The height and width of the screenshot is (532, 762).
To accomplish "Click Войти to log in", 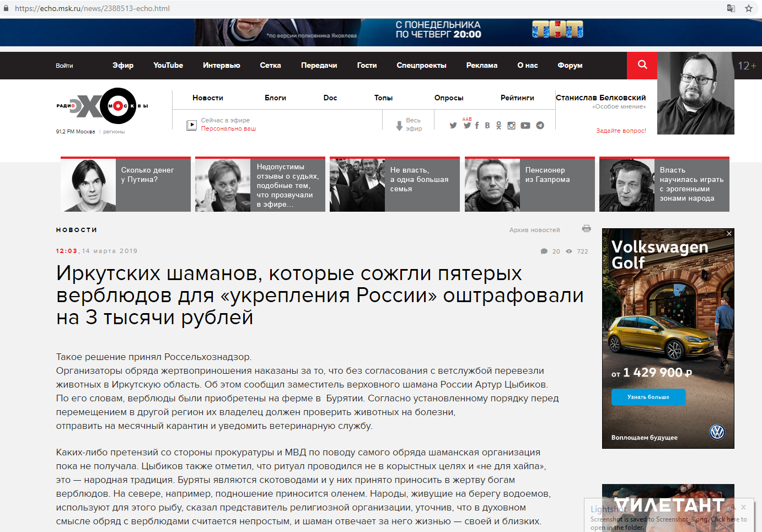I will click(x=64, y=66).
